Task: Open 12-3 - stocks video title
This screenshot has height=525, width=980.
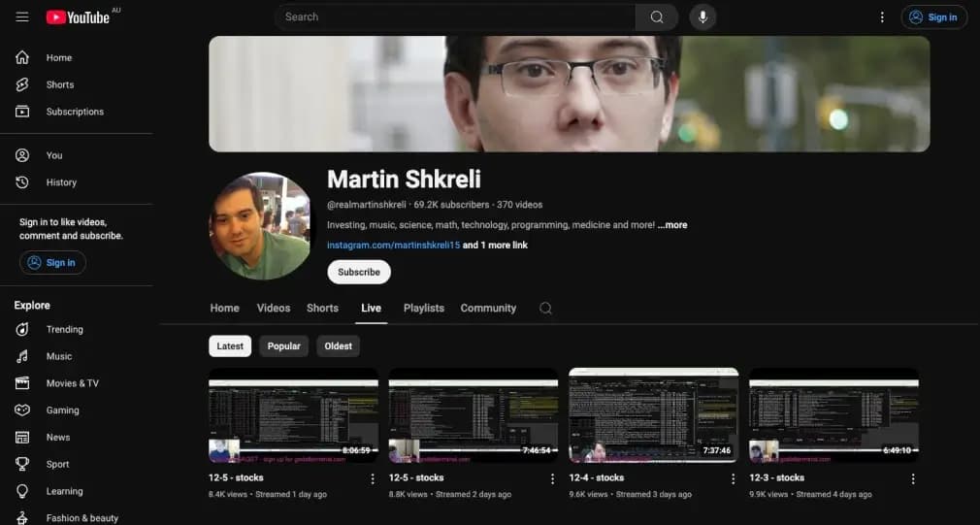Action: [777, 477]
